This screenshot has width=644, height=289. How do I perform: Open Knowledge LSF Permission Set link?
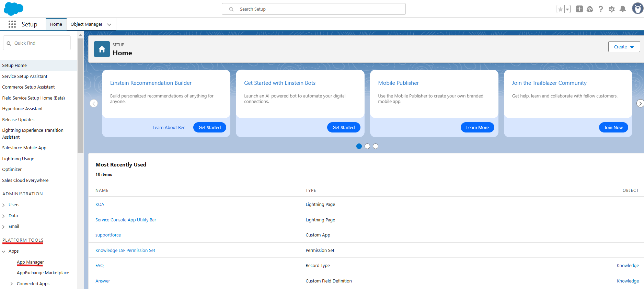(125, 251)
